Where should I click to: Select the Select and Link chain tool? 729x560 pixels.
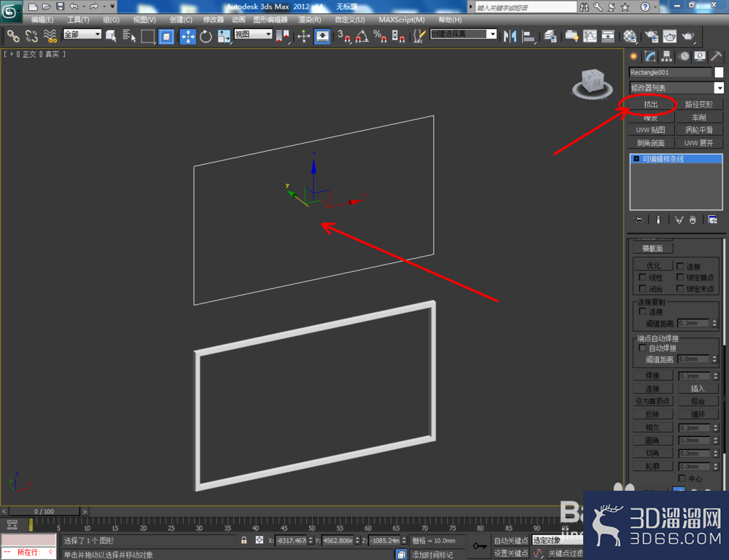coord(12,36)
